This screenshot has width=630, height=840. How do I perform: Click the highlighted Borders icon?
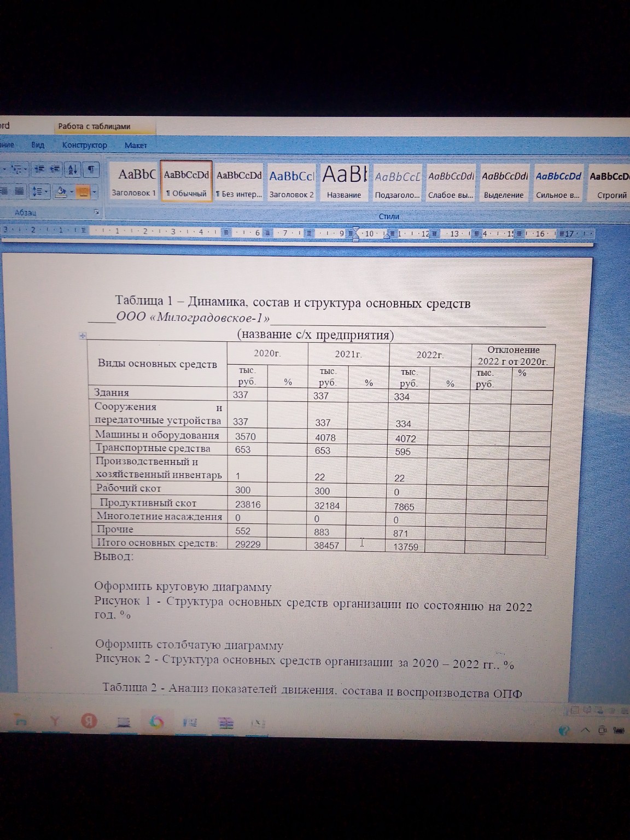click(83, 192)
